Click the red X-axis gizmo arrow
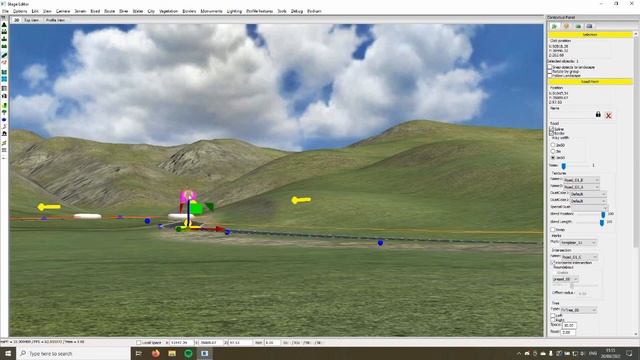The height and width of the screenshot is (360, 640). pyautogui.click(x=220, y=229)
